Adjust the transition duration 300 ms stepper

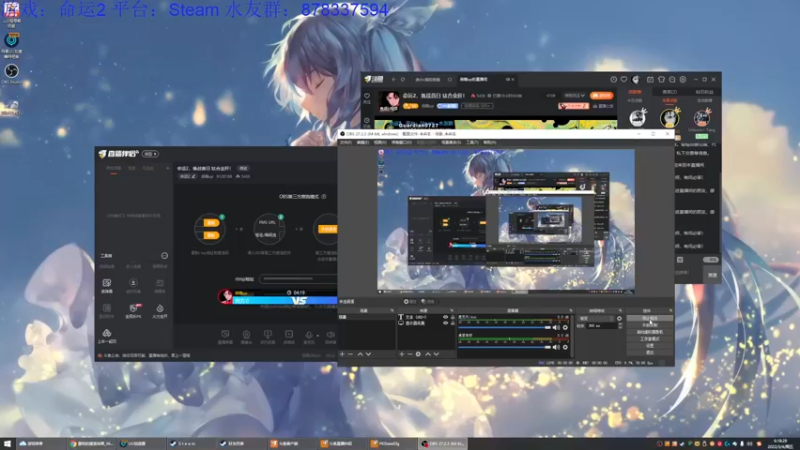click(620, 326)
